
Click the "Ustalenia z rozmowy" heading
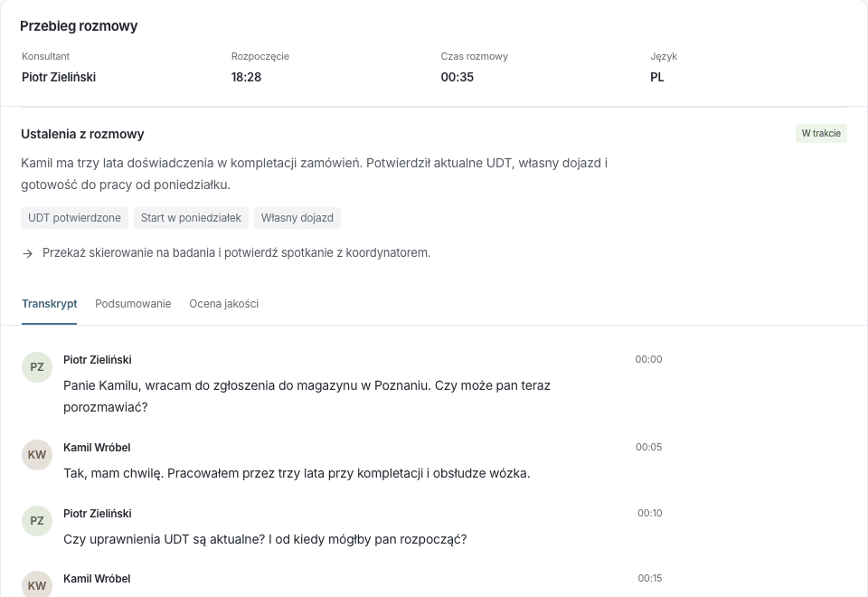pyautogui.click(x=82, y=134)
